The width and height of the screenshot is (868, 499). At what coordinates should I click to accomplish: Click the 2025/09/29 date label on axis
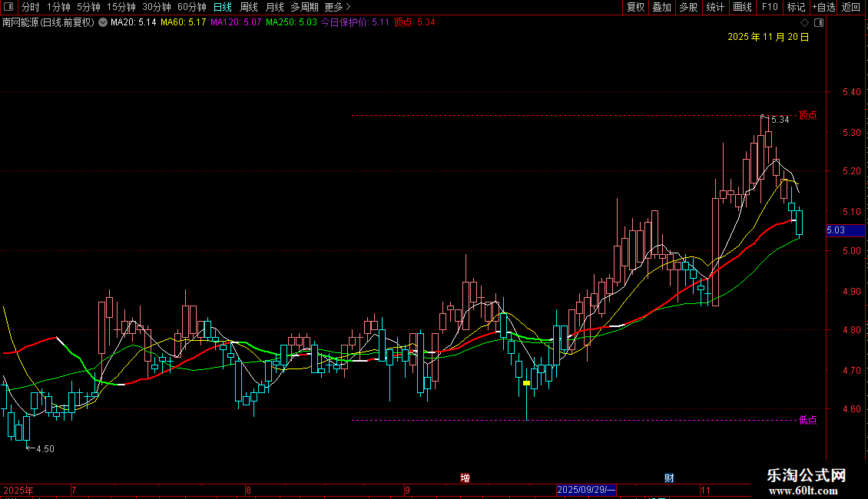(x=586, y=490)
